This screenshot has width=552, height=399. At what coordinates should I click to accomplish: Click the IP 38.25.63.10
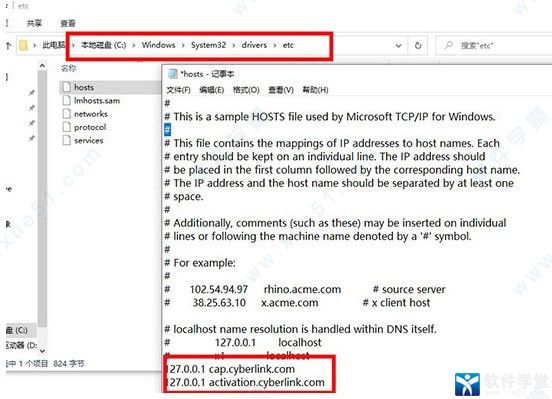coord(219,303)
